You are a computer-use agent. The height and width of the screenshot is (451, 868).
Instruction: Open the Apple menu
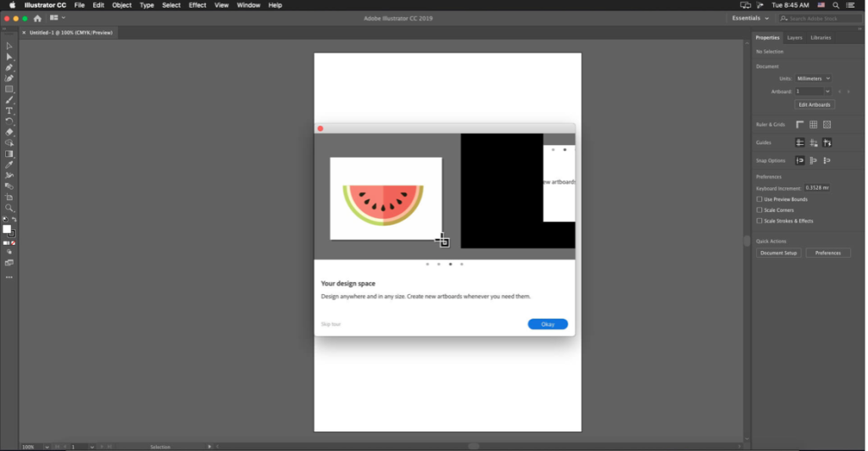click(12, 5)
